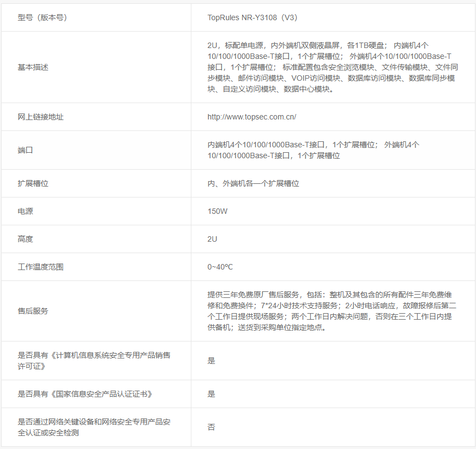Click the port value starting with 内端机4个10/100/1000Base-T接口

coord(314,150)
